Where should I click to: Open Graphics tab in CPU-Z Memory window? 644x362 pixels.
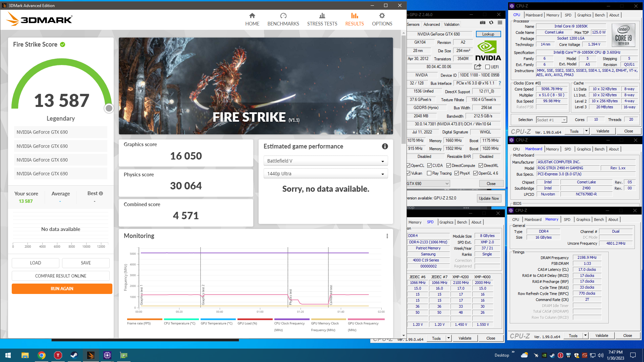click(583, 220)
